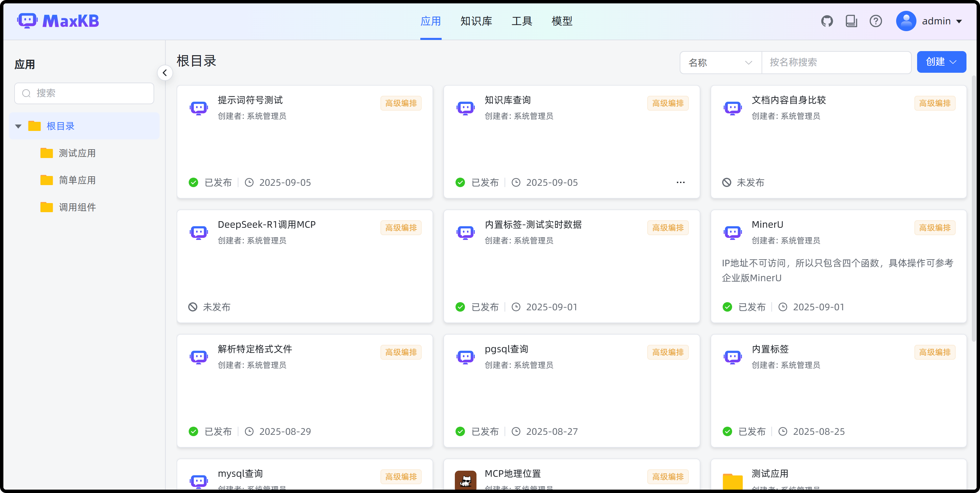Click unpublished icon on 文档内容自身比较 card
Screen dimensions: 980x493
[x=726, y=183]
